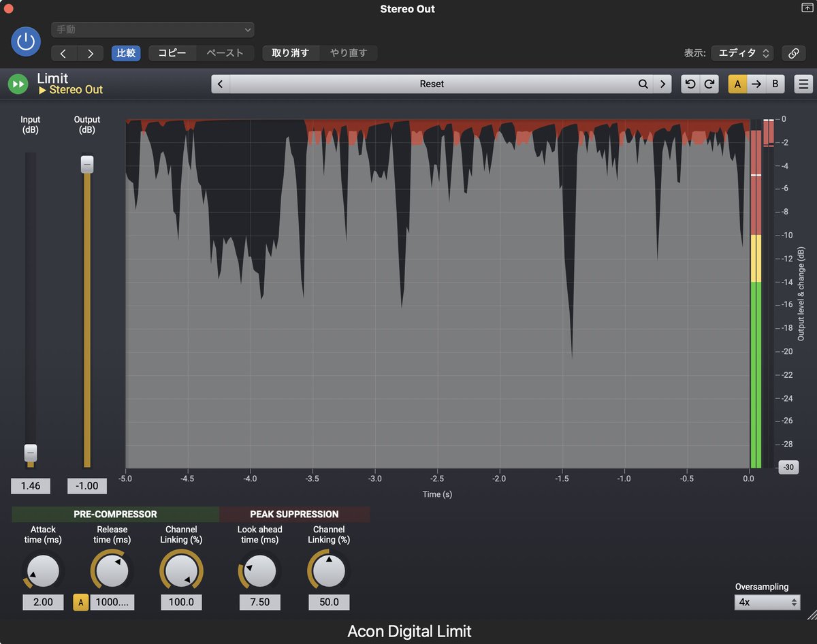Select the A settings slot
Image resolution: width=817 pixels, height=644 pixels.
(x=737, y=84)
